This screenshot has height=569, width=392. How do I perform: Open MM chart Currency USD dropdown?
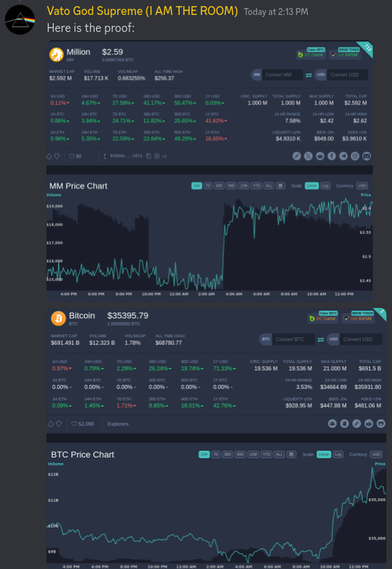coord(362,186)
